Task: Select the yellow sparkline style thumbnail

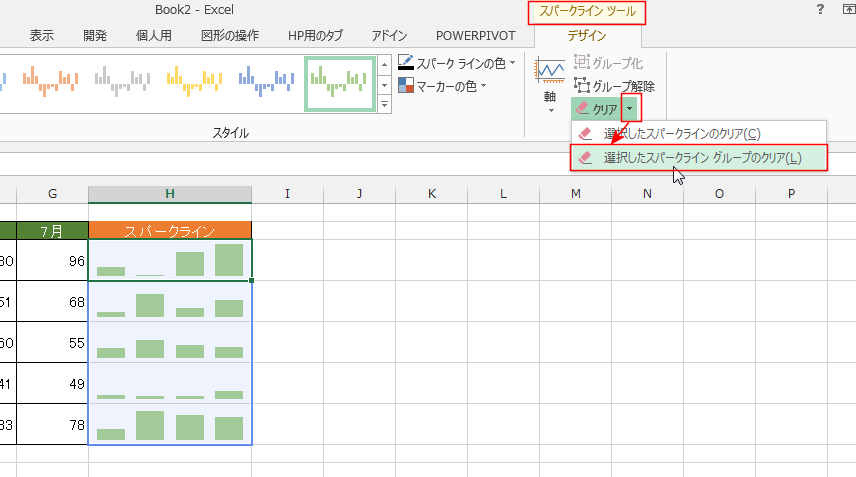Action: (x=194, y=81)
